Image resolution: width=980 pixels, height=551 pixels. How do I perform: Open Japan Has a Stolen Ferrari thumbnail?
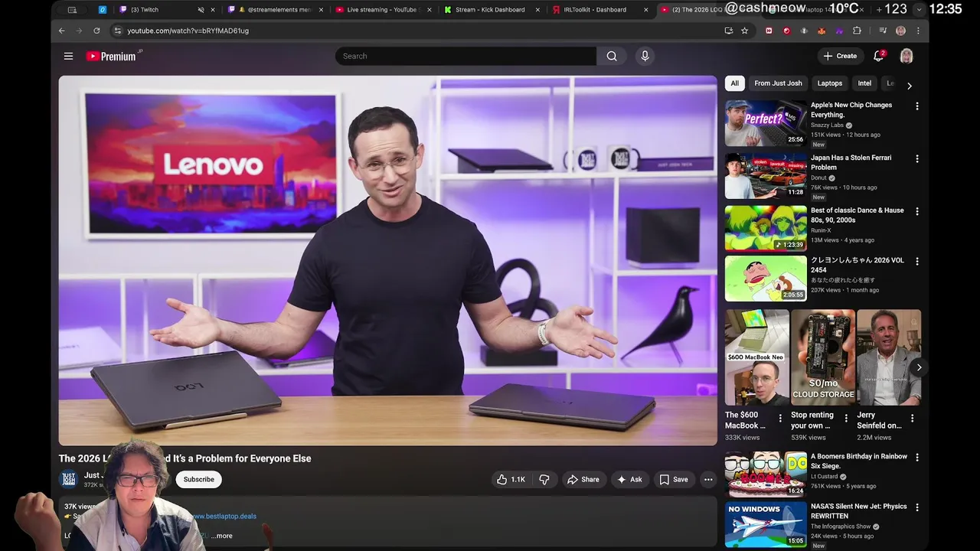[766, 175]
